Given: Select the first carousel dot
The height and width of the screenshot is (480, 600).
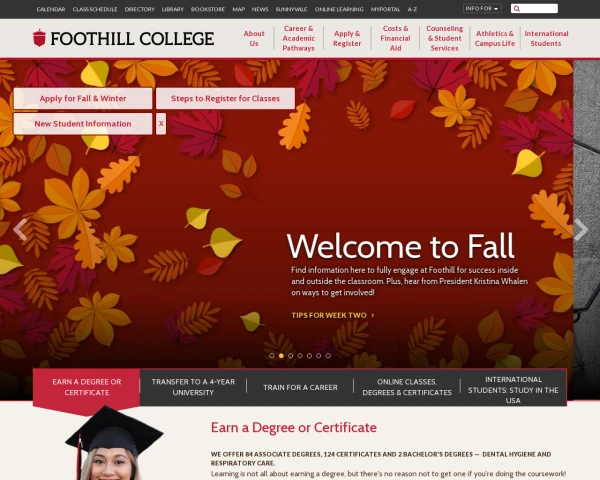Looking at the screenshot, I should click(x=272, y=356).
